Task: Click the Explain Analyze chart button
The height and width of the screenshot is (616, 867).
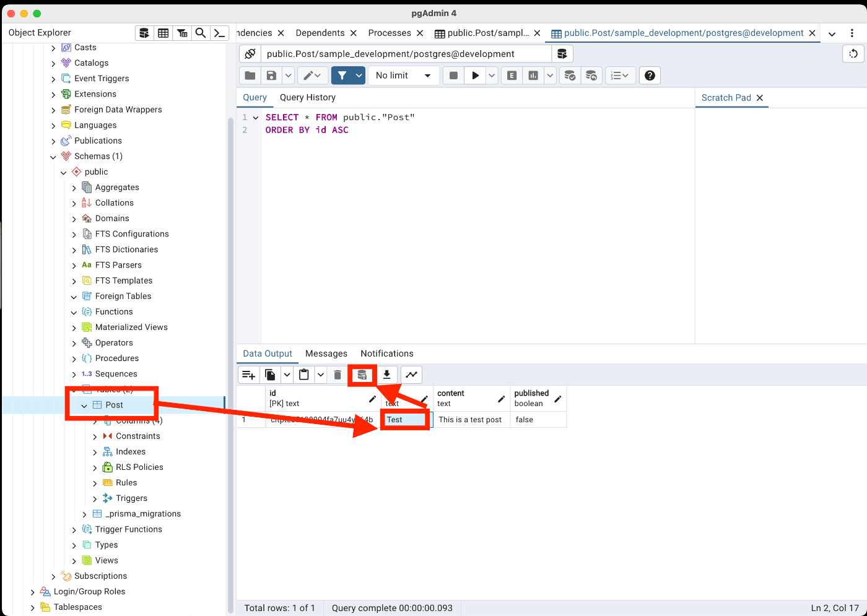Action: coord(533,76)
